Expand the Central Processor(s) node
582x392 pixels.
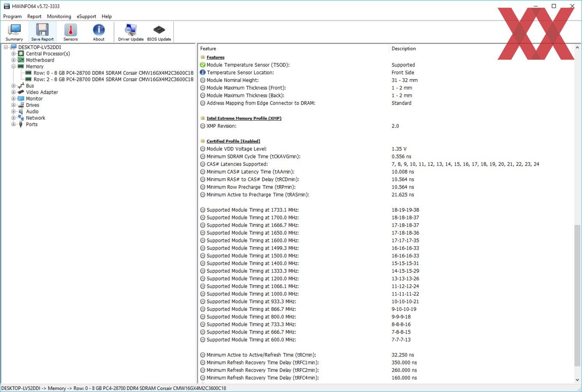tap(14, 54)
